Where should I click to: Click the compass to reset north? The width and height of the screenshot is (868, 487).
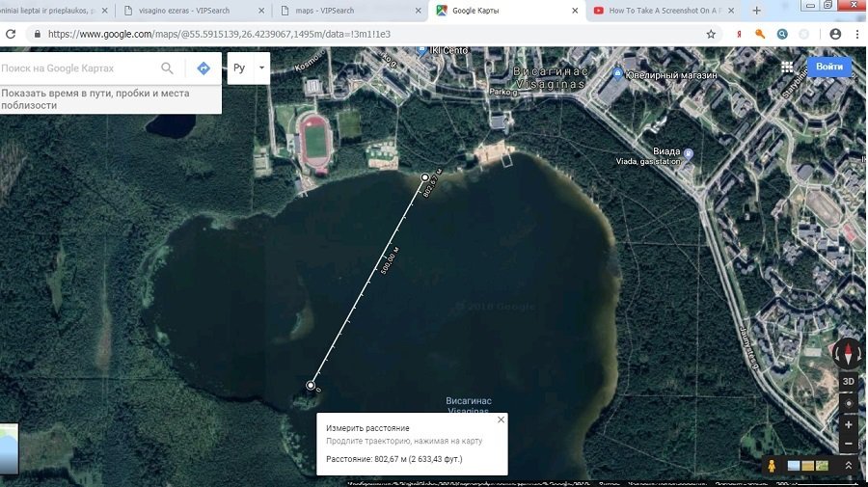[x=848, y=354]
